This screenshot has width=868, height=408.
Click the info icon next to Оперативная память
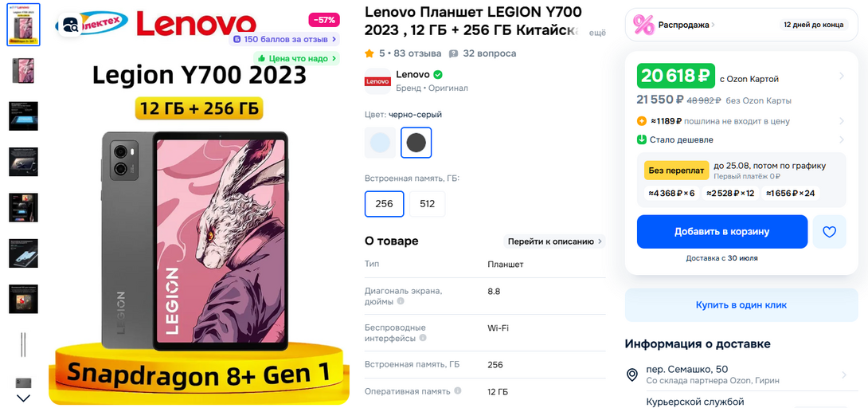(x=458, y=390)
